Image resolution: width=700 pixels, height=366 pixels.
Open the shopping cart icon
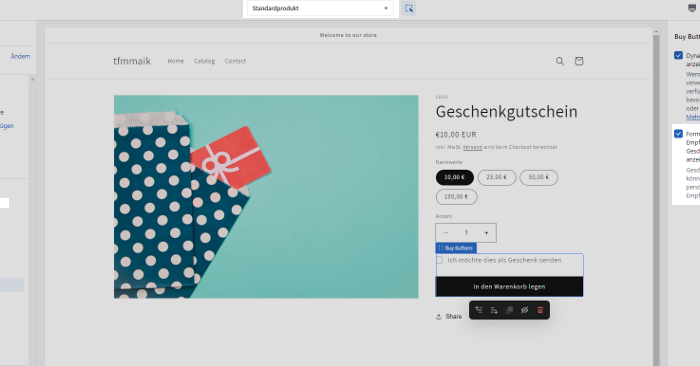579,61
